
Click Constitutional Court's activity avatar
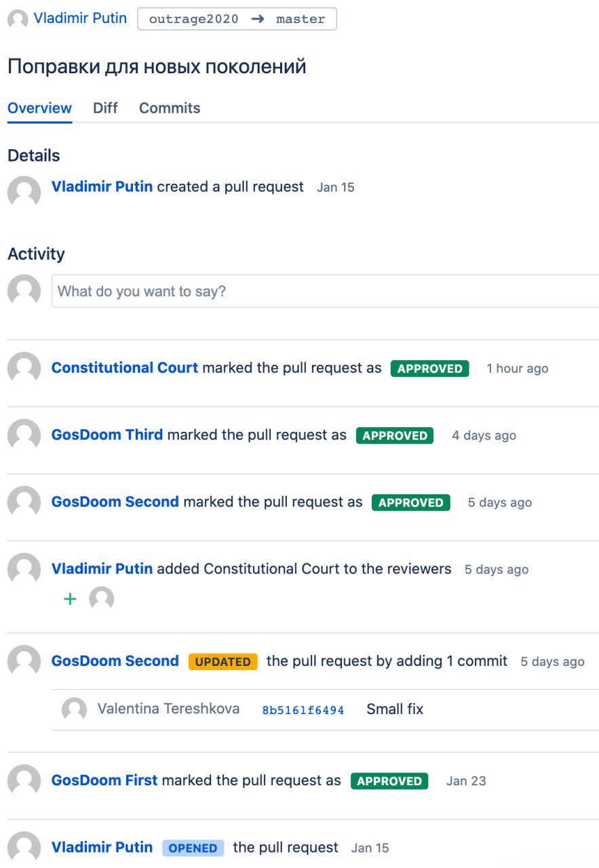(x=24, y=368)
